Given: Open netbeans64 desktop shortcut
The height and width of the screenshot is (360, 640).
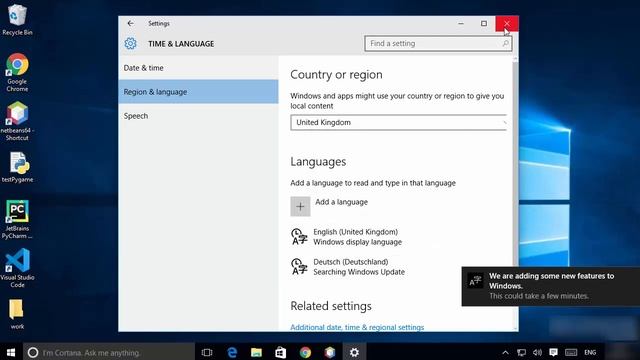Looking at the screenshot, I should point(17,121).
